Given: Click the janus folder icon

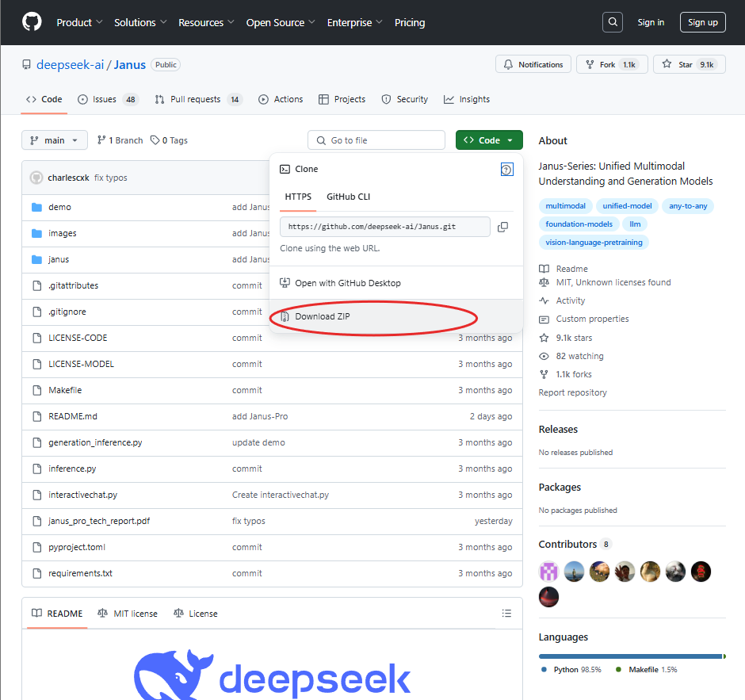Looking at the screenshot, I should point(36,259).
